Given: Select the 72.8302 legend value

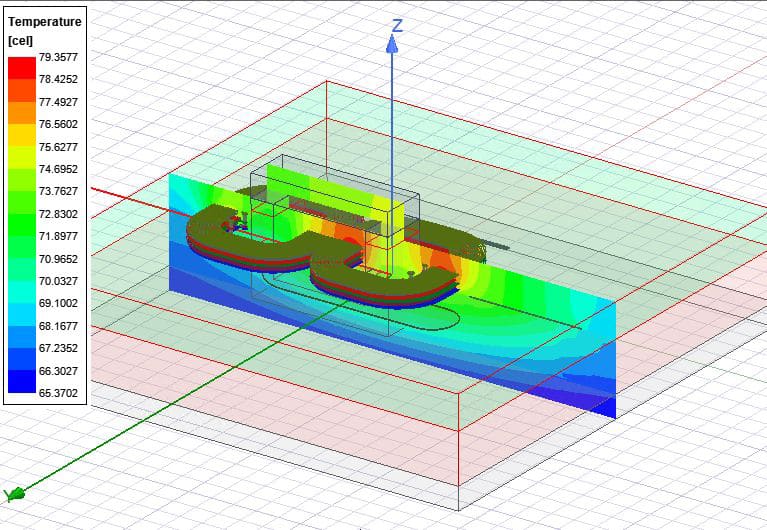Looking at the screenshot, I should pos(58,214).
